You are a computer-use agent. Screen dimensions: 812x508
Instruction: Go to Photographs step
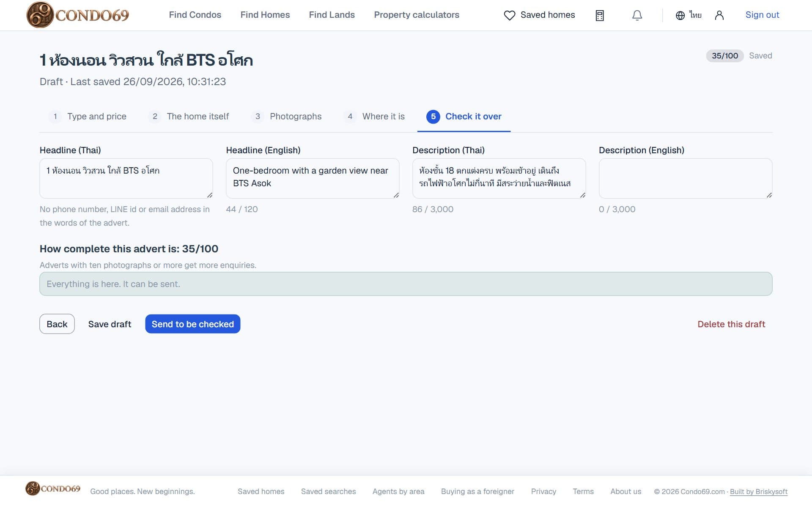tap(286, 116)
